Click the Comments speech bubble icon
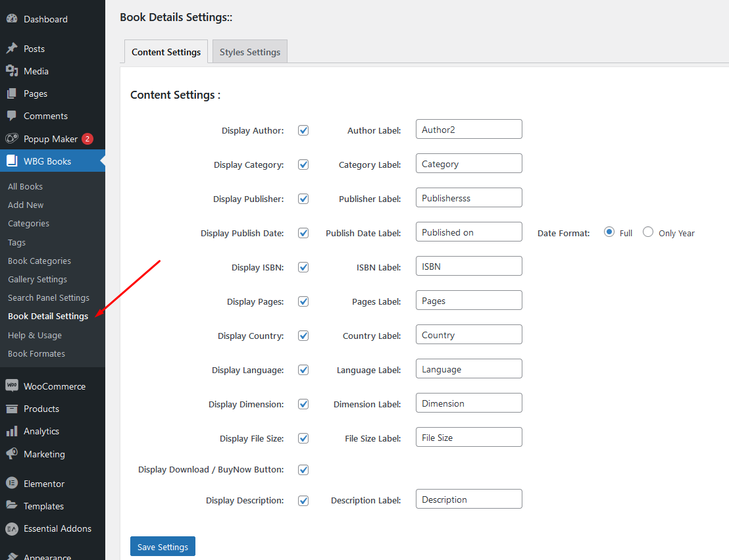Screen dimensions: 729x560 [12, 115]
